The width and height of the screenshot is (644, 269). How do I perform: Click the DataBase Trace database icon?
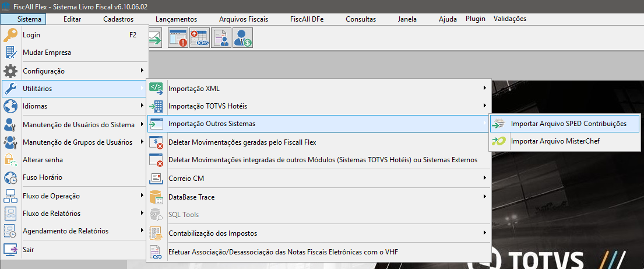tap(156, 197)
